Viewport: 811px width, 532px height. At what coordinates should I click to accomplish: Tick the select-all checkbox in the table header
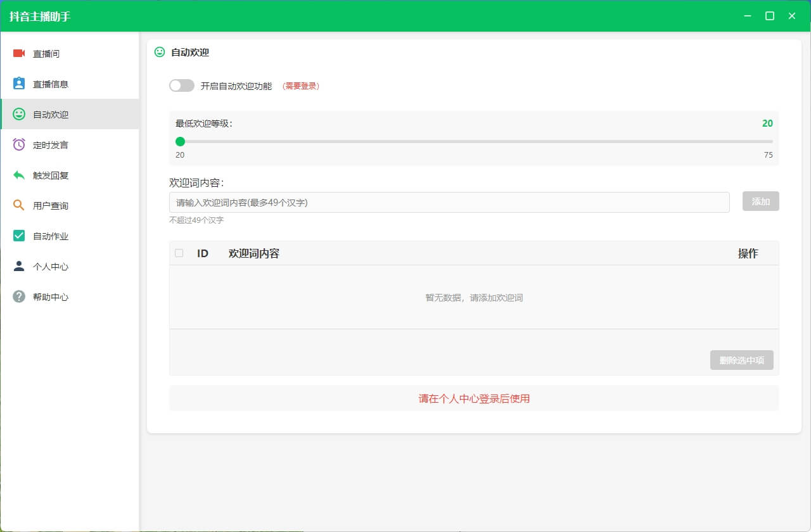click(179, 253)
